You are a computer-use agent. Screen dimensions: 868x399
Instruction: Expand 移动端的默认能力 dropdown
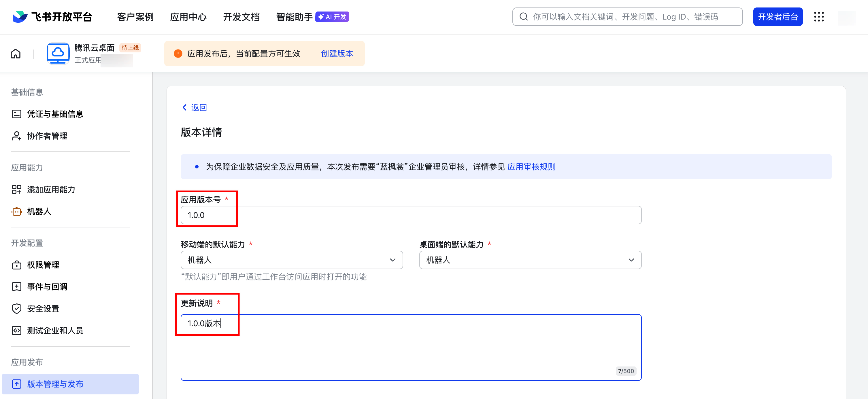(291, 260)
